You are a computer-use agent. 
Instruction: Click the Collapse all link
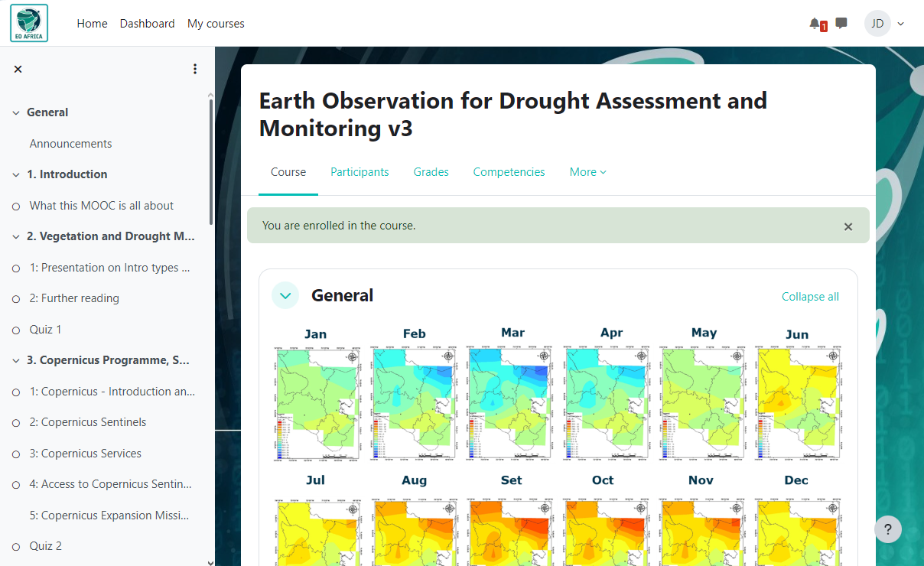[810, 297]
